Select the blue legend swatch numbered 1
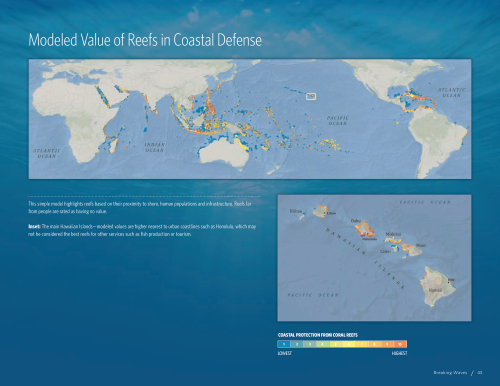The height and width of the screenshot is (386, 500). click(x=284, y=344)
